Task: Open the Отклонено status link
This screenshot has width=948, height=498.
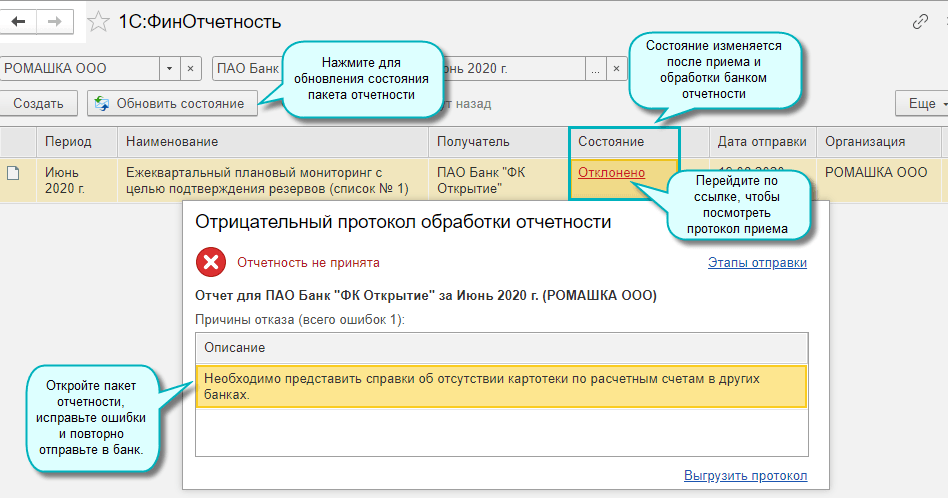Action: 611,172
